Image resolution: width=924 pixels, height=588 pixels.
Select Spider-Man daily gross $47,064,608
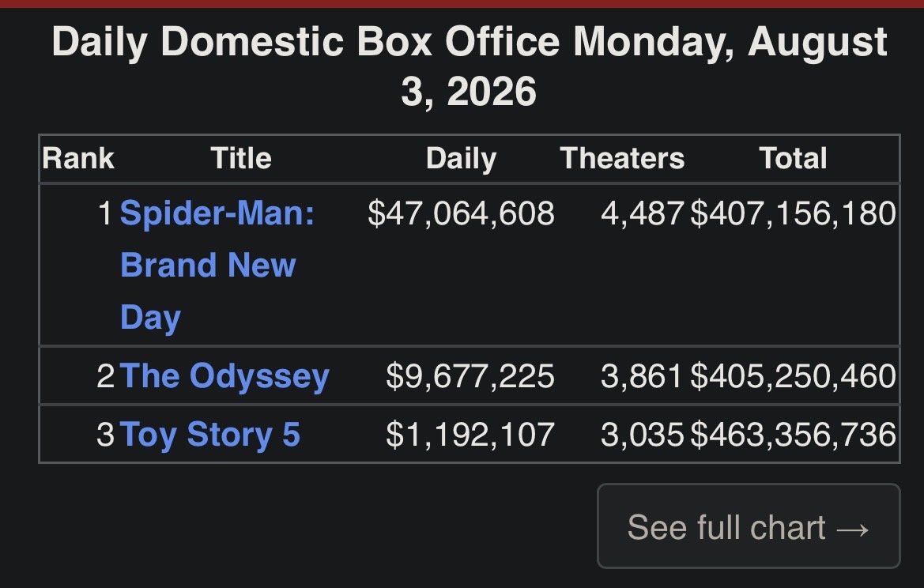[461, 213]
